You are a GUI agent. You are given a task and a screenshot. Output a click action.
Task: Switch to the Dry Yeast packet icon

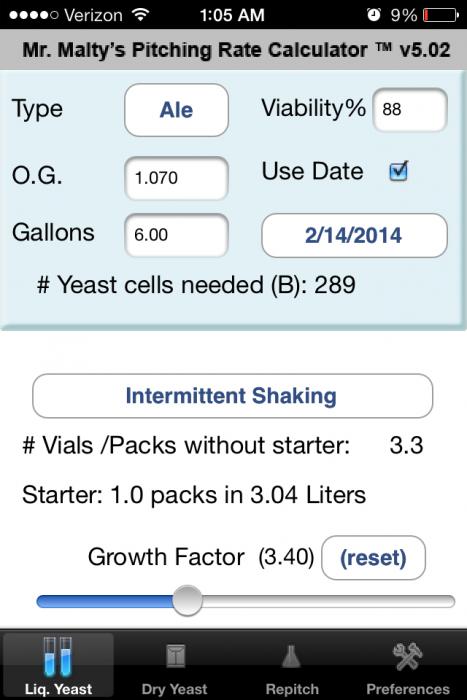point(175,655)
